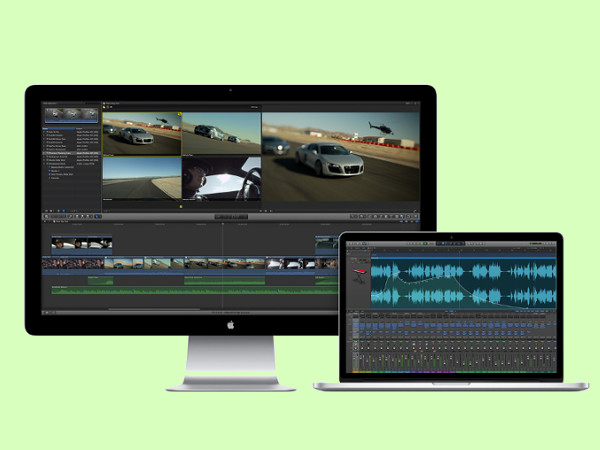The image size is (600, 450).
Task: Select the long green music clip in timeline
Action: coord(194,290)
